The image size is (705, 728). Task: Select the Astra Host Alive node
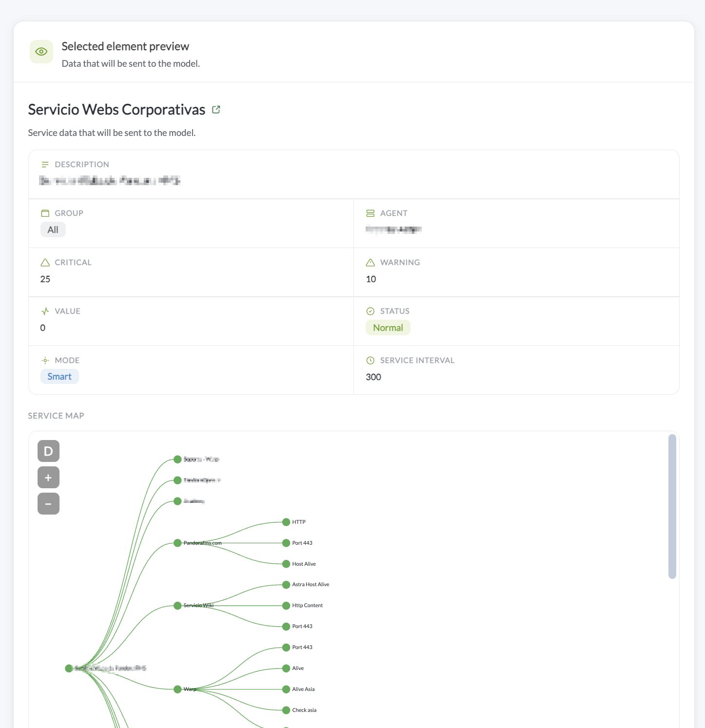(x=286, y=585)
